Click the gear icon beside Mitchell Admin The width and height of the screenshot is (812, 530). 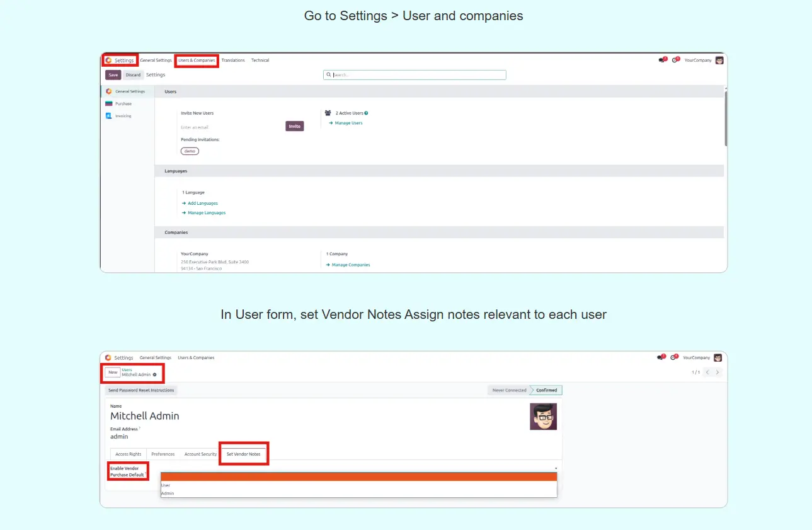click(x=155, y=375)
